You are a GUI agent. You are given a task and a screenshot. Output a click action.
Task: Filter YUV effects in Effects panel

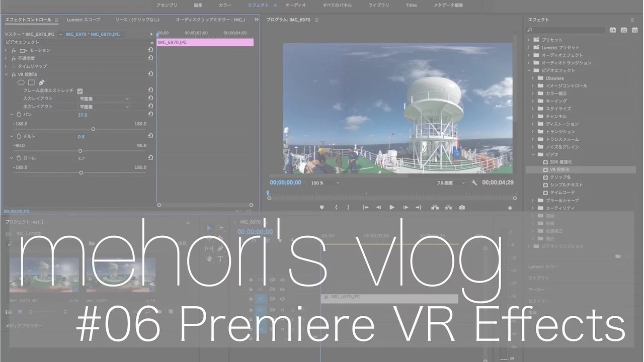tap(634, 30)
